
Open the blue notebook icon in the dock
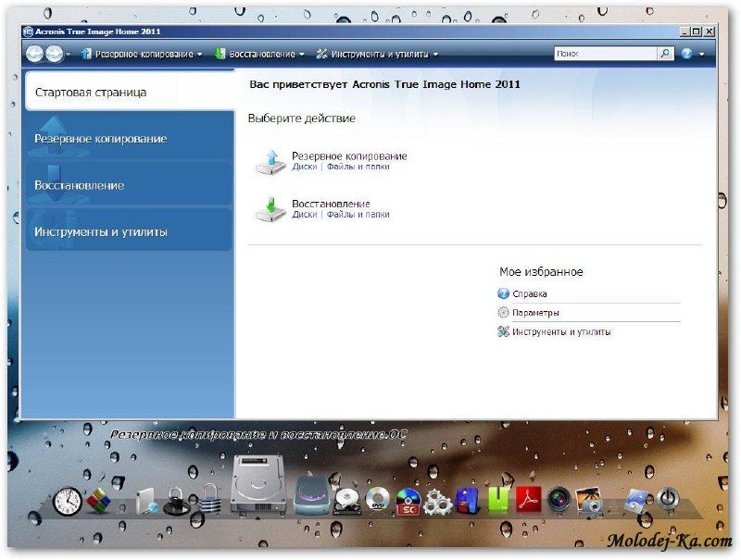click(x=637, y=502)
